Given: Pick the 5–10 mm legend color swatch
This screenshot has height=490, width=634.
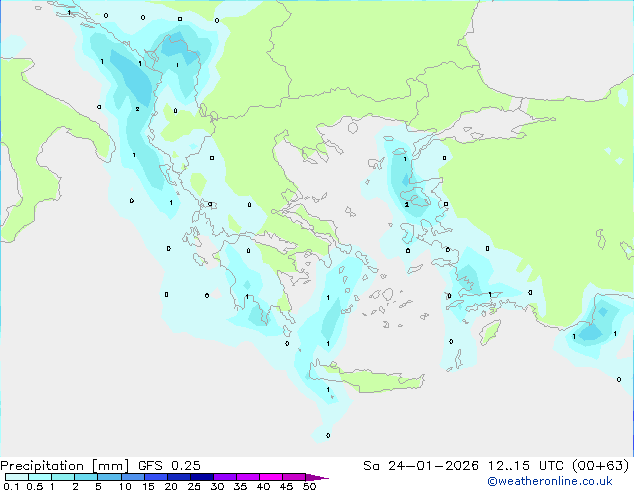Looking at the screenshot, I should pos(109,477).
